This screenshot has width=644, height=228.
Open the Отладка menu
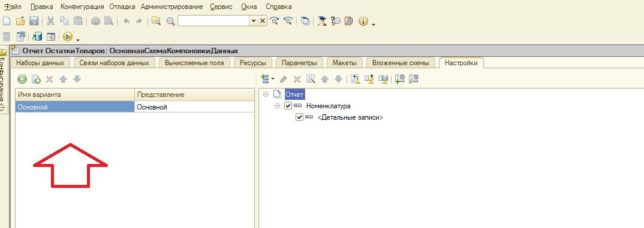(x=122, y=7)
